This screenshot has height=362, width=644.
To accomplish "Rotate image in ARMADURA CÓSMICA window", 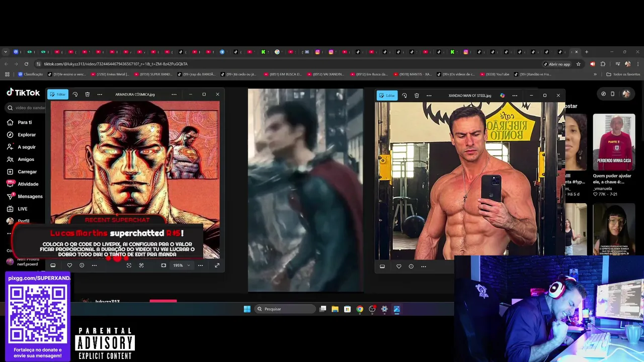I will (75, 94).
